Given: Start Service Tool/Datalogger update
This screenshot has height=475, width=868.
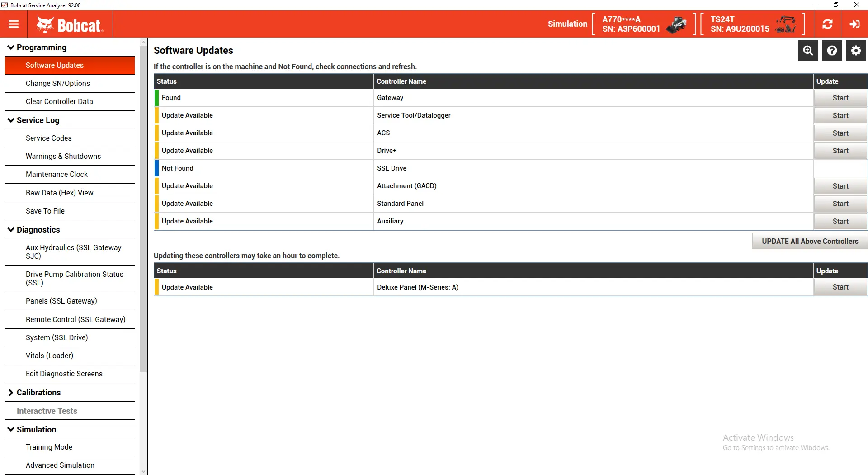Looking at the screenshot, I should (840, 115).
